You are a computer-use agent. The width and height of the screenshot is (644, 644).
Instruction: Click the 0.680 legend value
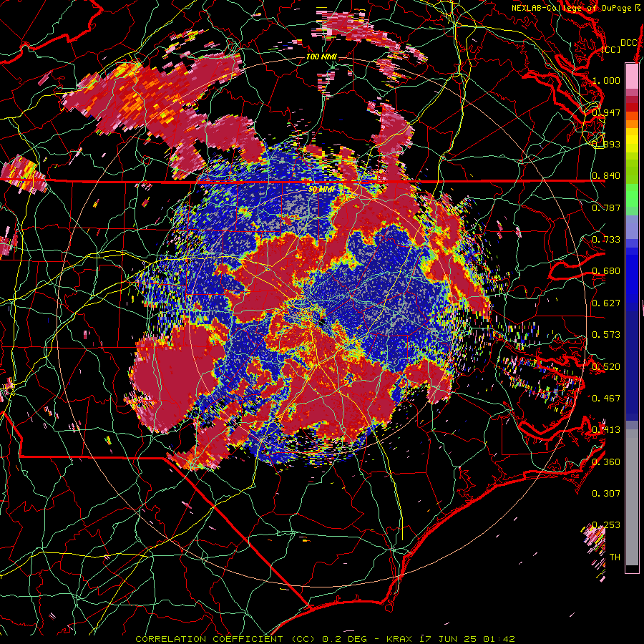coord(606,271)
